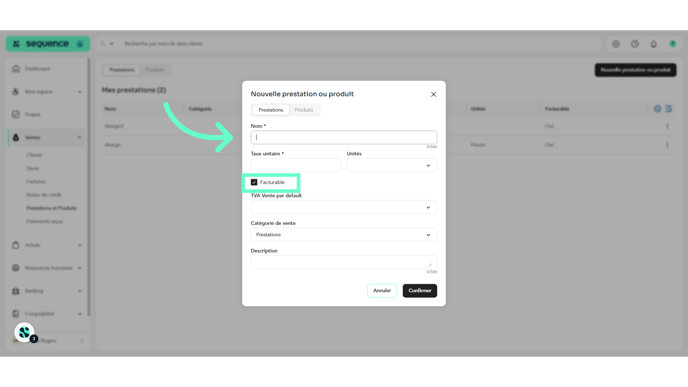
Task: Click the Nom column header
Action: point(110,109)
